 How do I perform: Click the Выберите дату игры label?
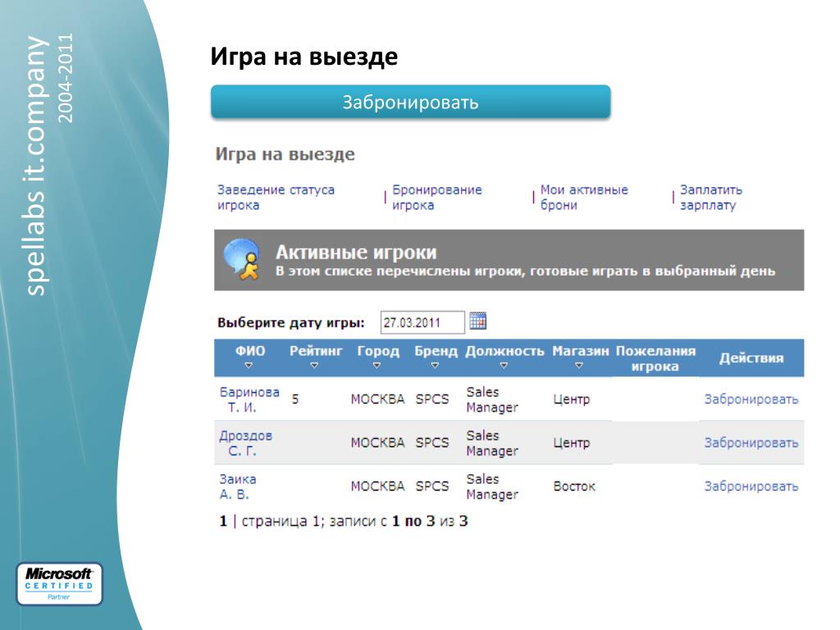[x=290, y=322]
